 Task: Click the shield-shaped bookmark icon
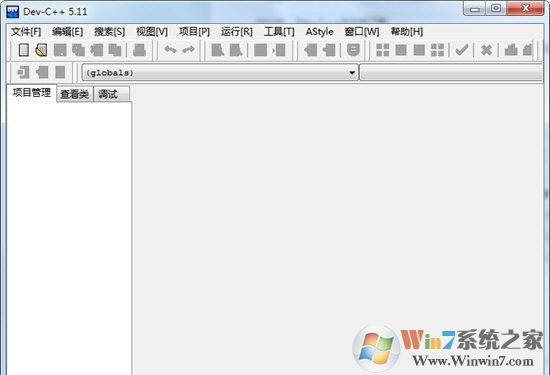(x=353, y=50)
